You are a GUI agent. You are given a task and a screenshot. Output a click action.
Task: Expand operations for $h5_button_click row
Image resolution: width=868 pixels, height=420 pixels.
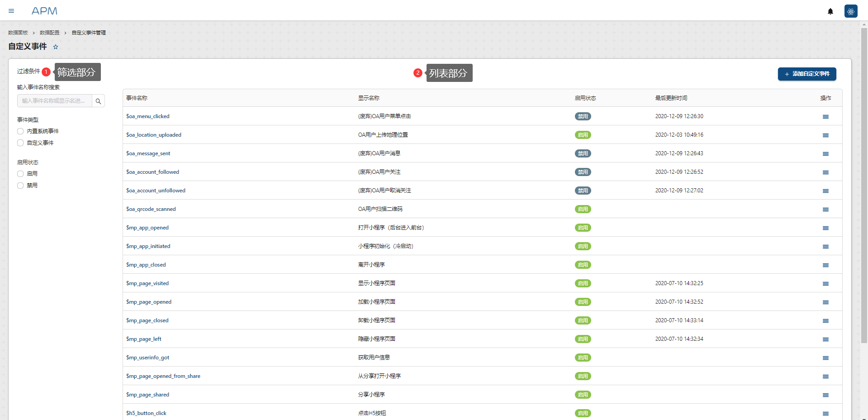pos(825,414)
